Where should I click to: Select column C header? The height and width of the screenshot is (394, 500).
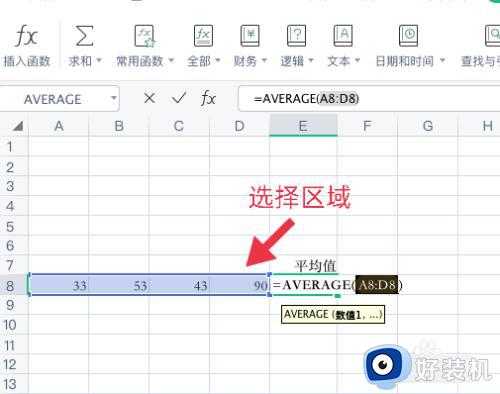[x=179, y=126]
